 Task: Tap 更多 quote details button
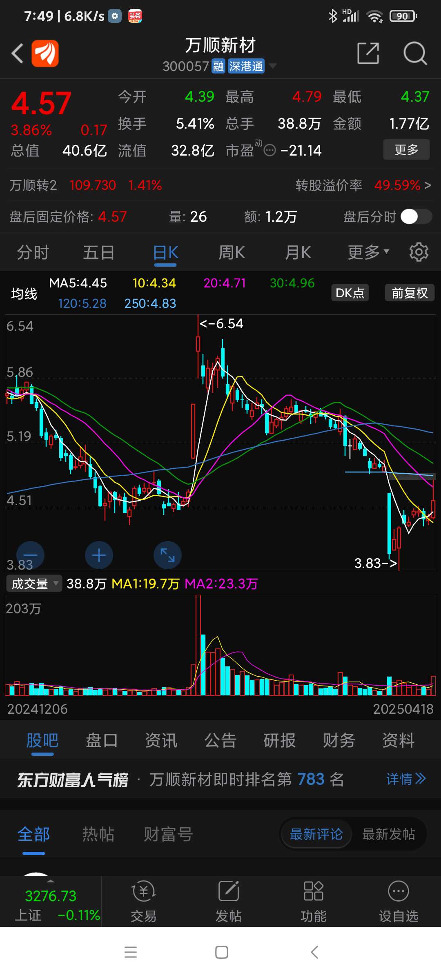[406, 149]
